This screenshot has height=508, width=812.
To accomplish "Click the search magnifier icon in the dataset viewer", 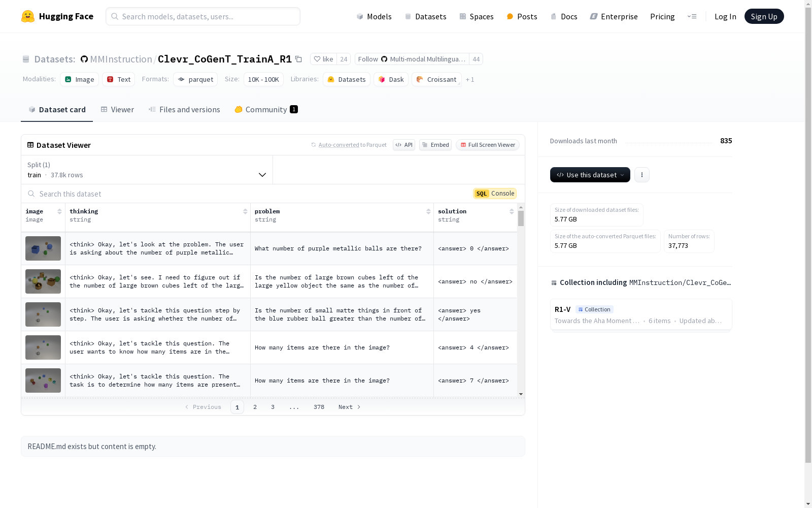I will coord(31,194).
